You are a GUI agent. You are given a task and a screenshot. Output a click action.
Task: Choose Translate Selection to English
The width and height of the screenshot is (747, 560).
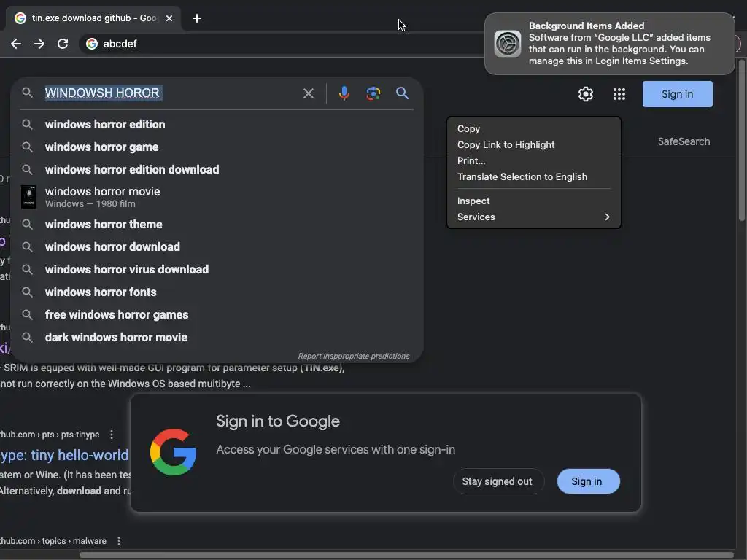click(x=533, y=176)
